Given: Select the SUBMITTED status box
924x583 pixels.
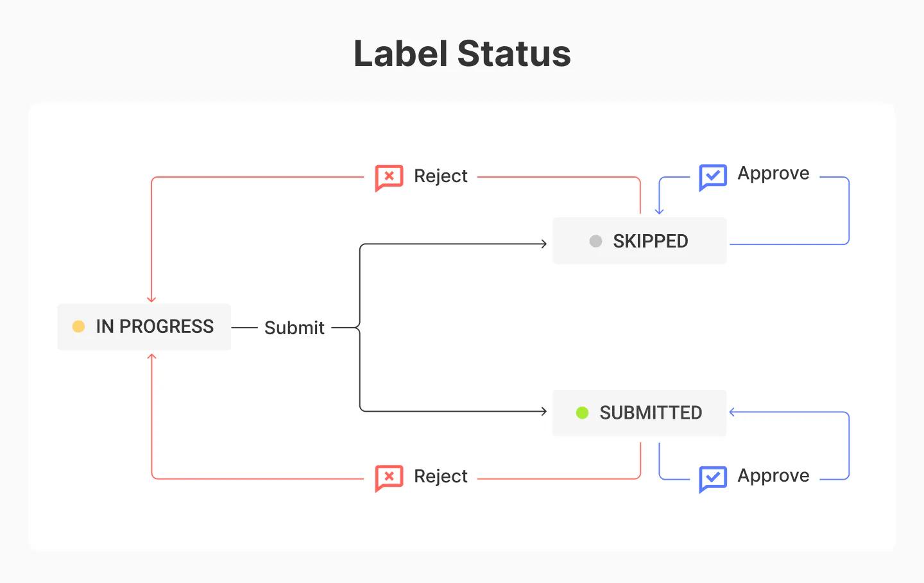Looking at the screenshot, I should coord(639,413).
